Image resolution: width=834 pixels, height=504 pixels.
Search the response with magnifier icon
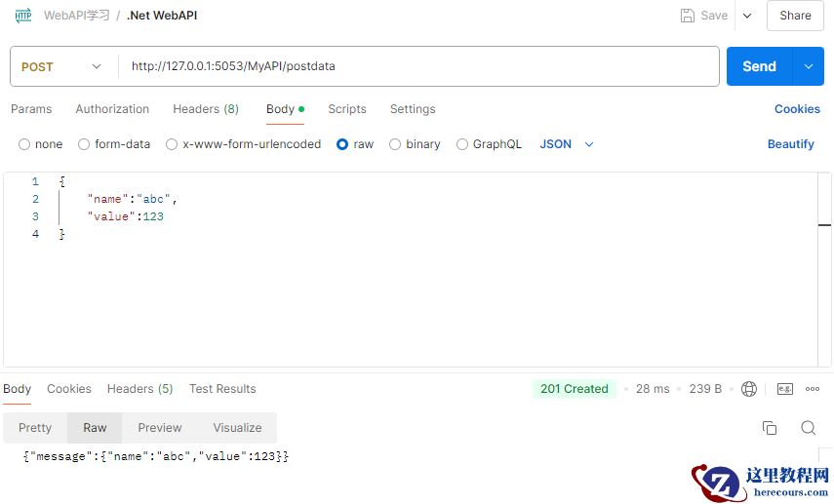pos(808,428)
